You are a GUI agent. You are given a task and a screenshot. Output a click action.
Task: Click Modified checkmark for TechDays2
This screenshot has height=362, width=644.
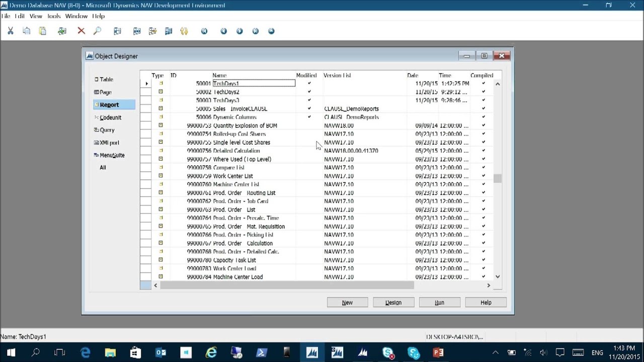[309, 92]
